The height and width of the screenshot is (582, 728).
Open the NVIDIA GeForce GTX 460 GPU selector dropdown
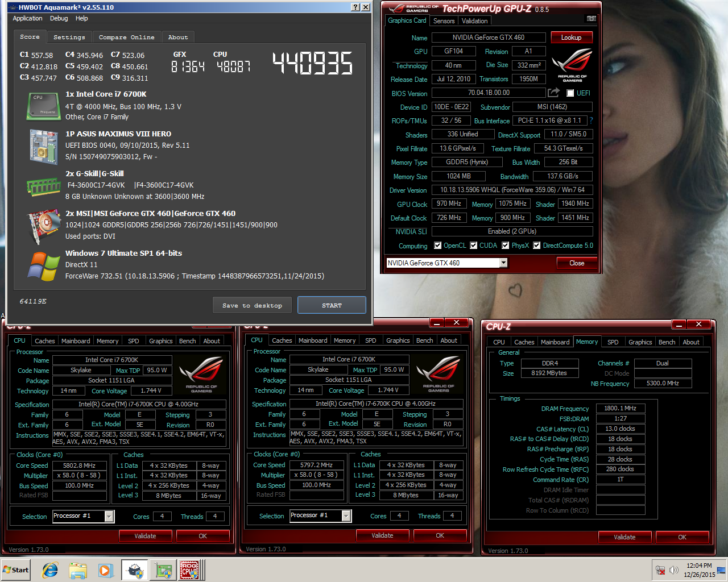coord(503,263)
